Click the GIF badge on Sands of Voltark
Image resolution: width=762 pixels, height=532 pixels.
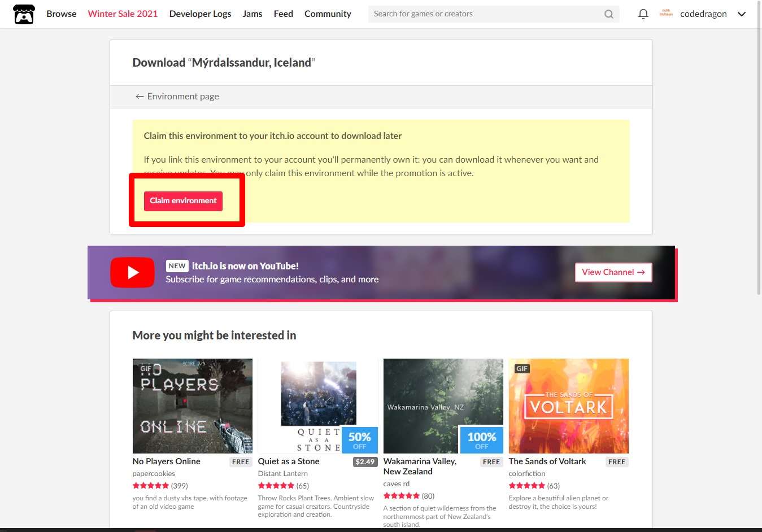click(x=522, y=368)
